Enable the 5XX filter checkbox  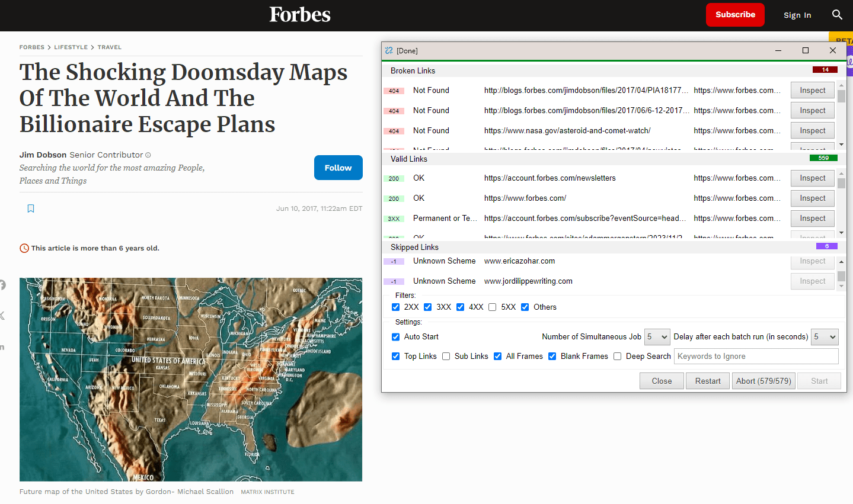coord(493,307)
